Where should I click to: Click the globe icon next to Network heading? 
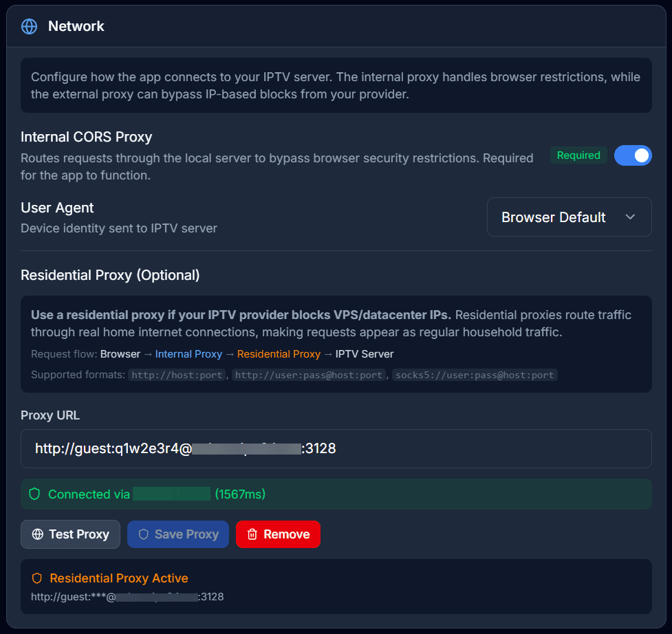click(x=29, y=26)
